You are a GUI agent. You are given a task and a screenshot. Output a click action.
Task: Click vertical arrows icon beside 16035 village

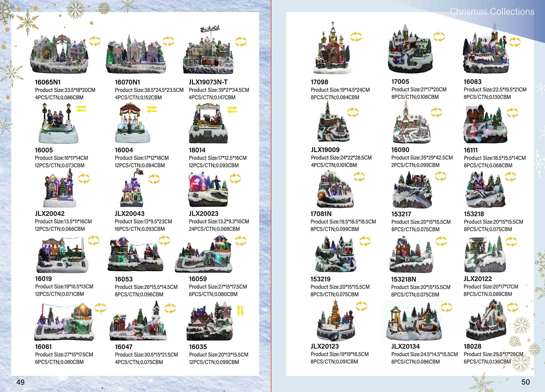coord(240,310)
